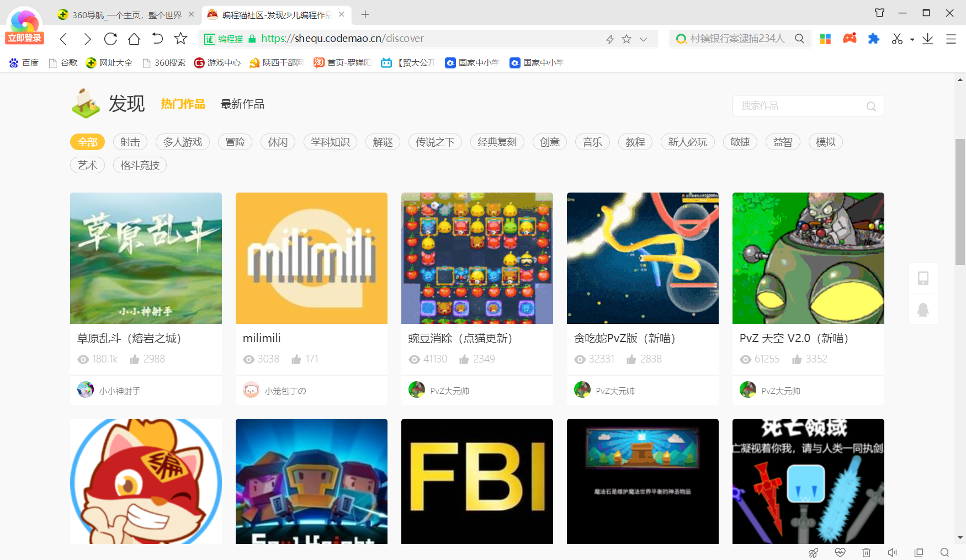Click the rocket accelerator icon in status bar
The height and width of the screenshot is (560, 966).
(814, 552)
